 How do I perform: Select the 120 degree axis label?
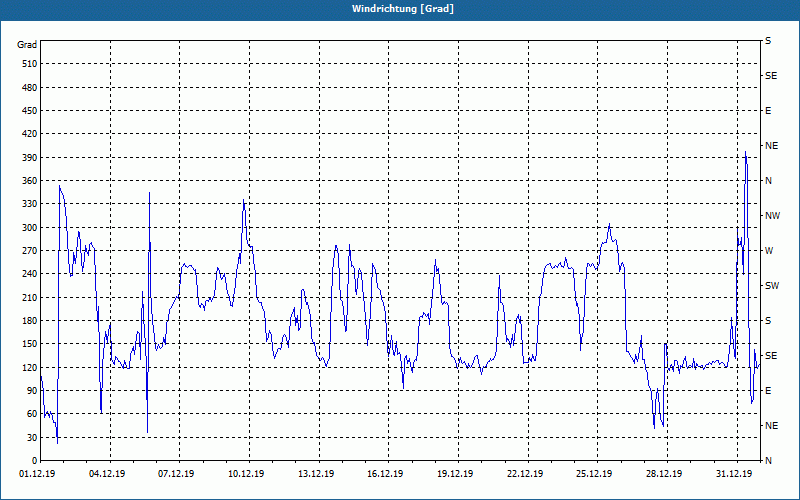(x=30, y=367)
